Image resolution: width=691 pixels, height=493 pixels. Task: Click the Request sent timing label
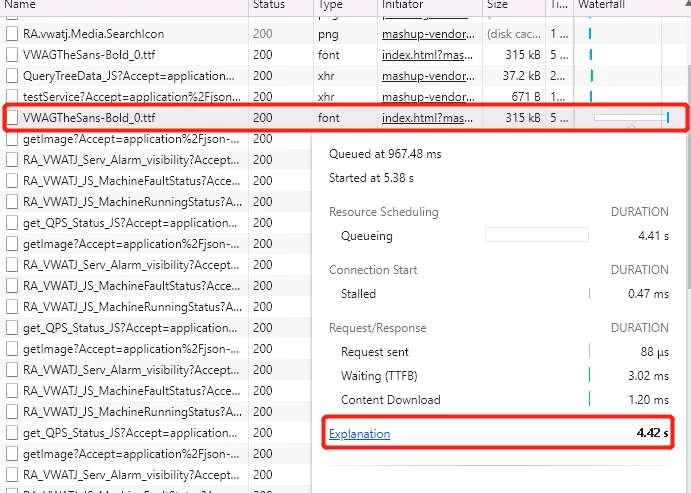click(375, 352)
